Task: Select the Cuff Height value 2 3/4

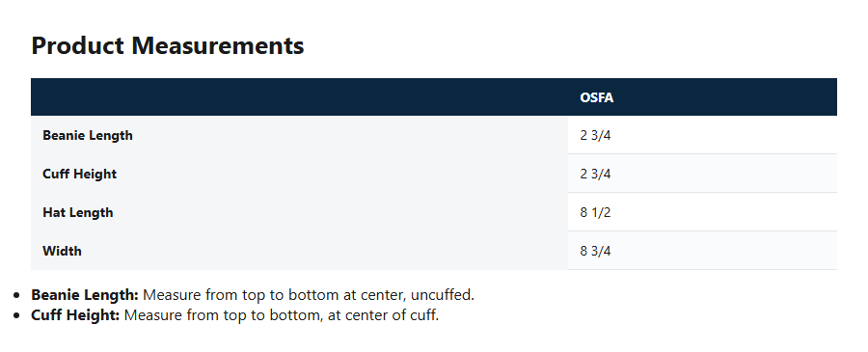Action: click(x=595, y=174)
